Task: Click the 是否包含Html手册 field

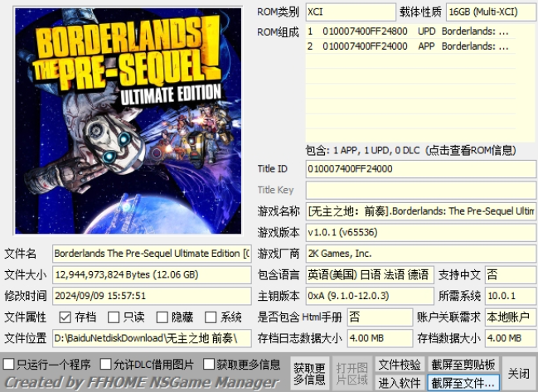Action: (x=380, y=317)
